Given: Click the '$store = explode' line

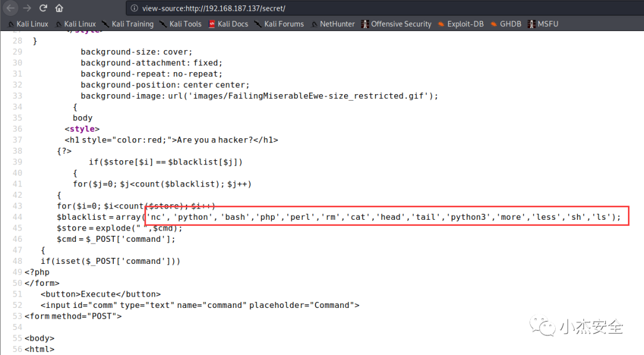Looking at the screenshot, I should (119, 228).
